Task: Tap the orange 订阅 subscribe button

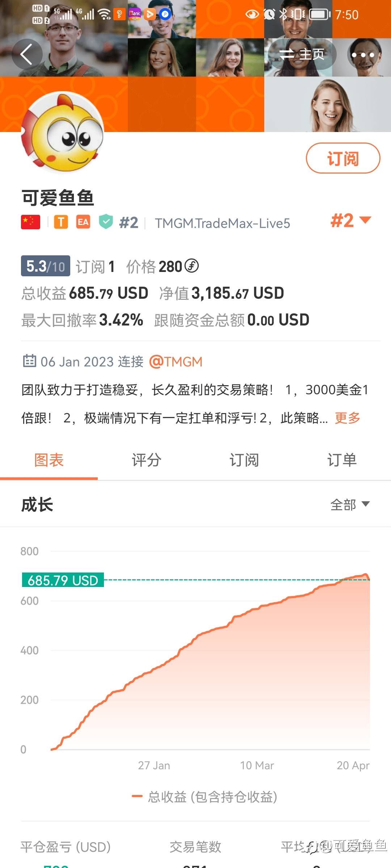Action: coord(343,158)
